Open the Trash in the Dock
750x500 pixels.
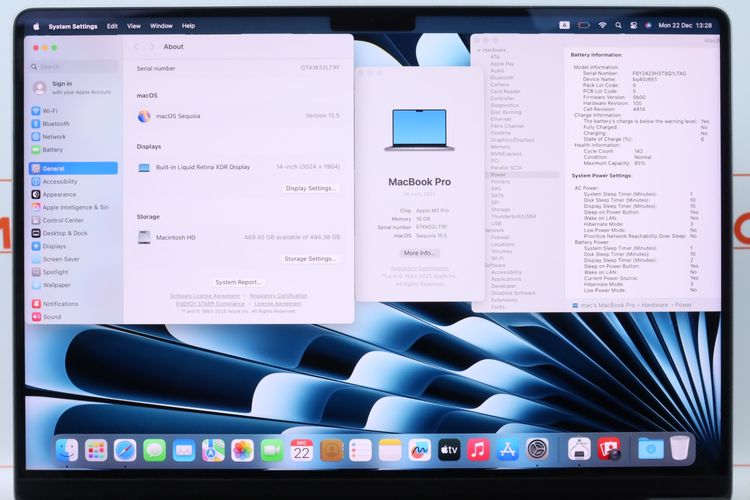point(680,448)
